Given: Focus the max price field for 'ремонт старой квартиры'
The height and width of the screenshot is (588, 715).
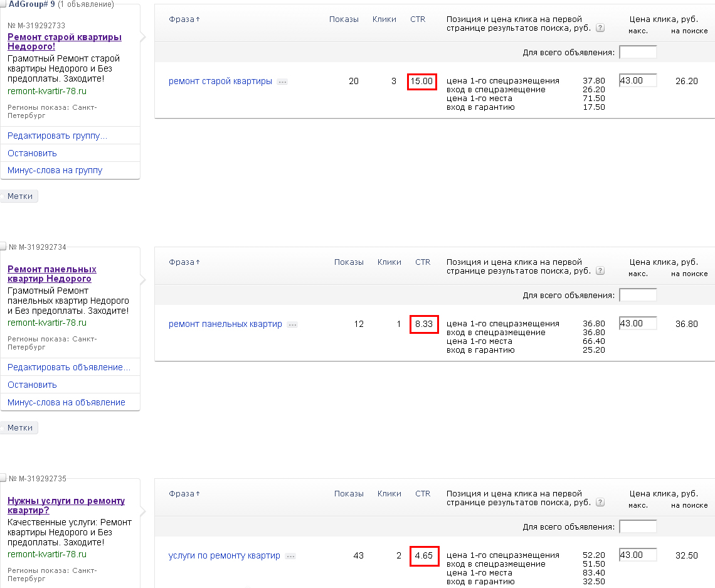Looking at the screenshot, I should [x=637, y=80].
